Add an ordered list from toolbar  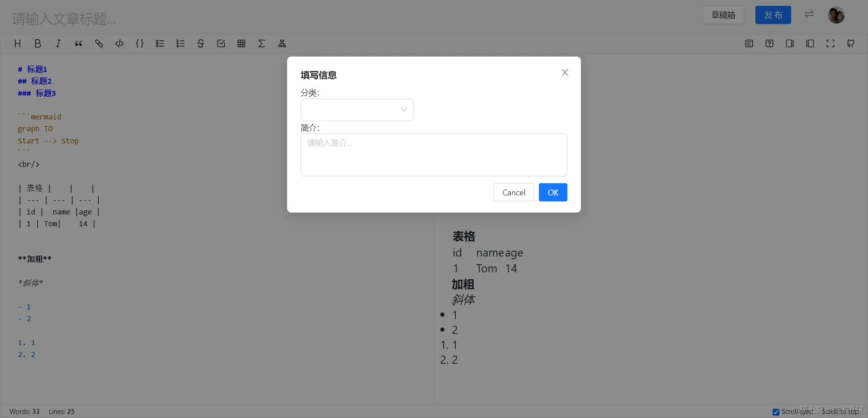[x=180, y=43]
